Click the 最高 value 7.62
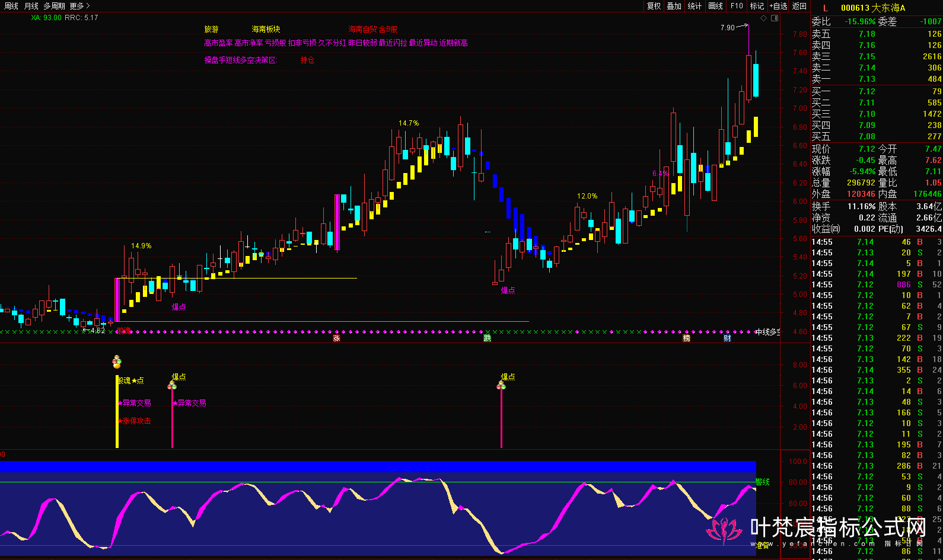This screenshot has height=560, width=943. [x=934, y=160]
